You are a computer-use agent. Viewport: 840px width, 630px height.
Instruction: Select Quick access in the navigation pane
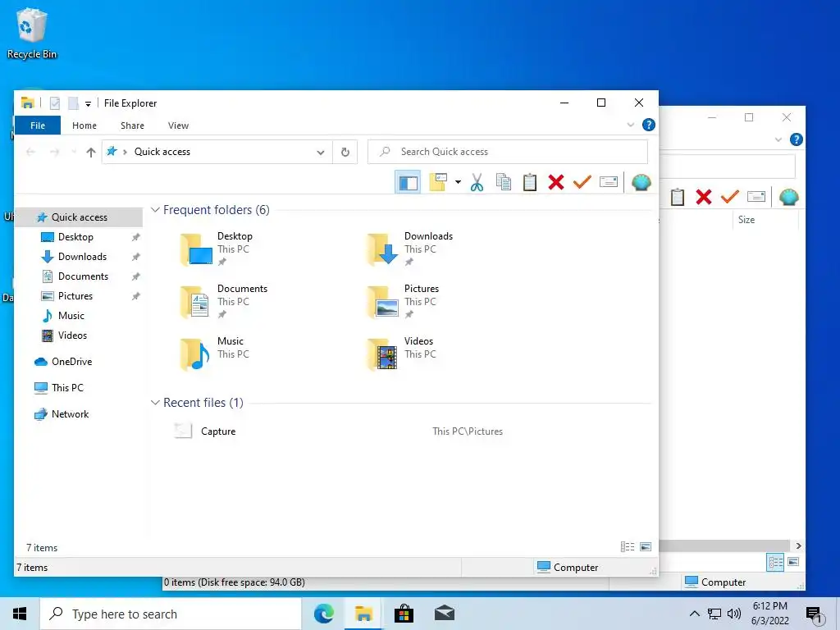pos(80,217)
